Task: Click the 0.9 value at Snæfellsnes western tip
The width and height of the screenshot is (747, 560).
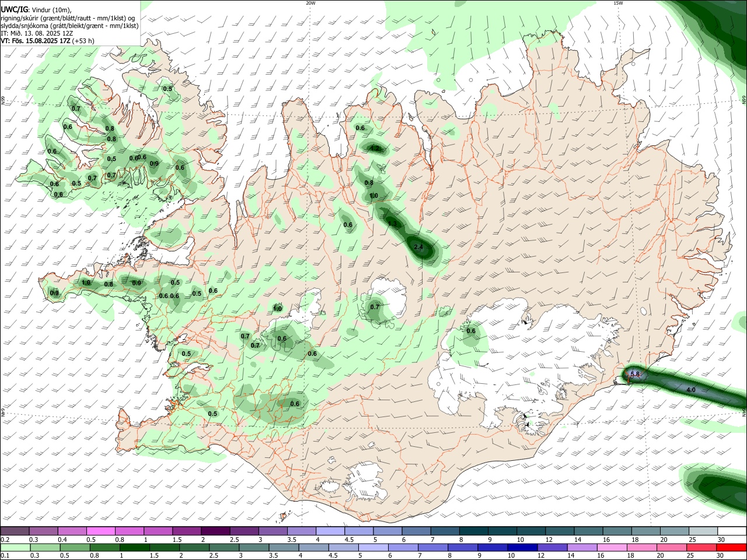Action: (x=54, y=293)
